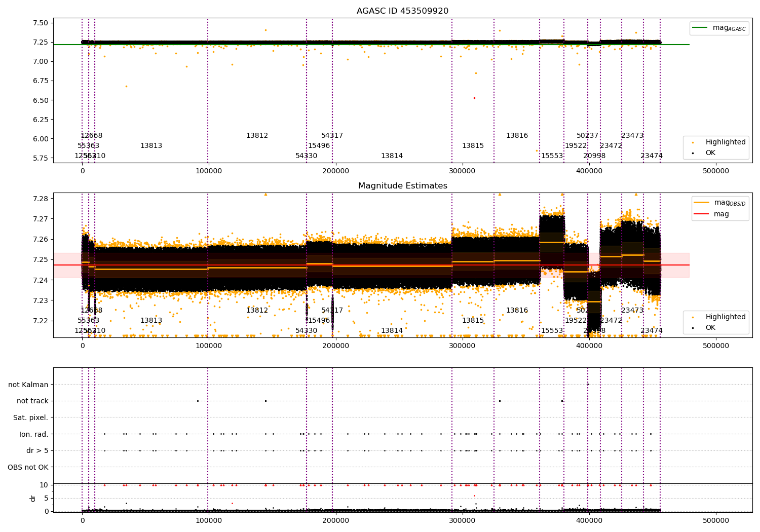The image size is (760, 532).
Task: Click the 'Ion. rad.' flag row label
Action: (x=34, y=434)
